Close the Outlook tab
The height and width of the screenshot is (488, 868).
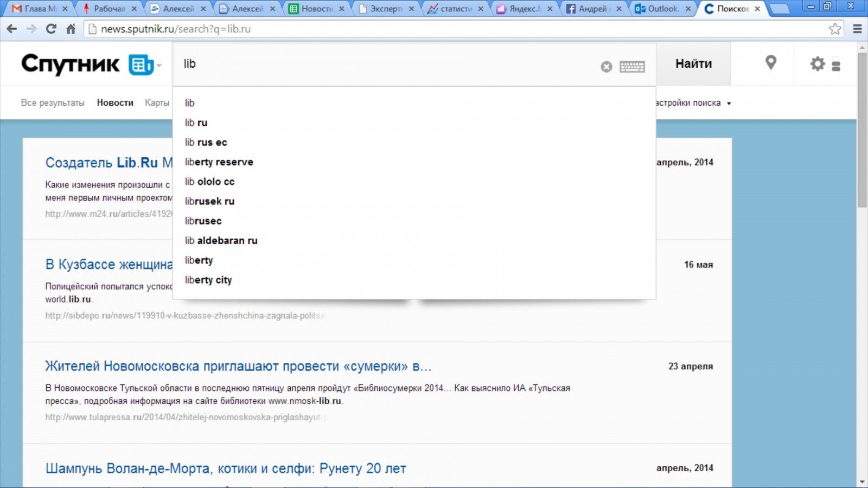tap(688, 9)
